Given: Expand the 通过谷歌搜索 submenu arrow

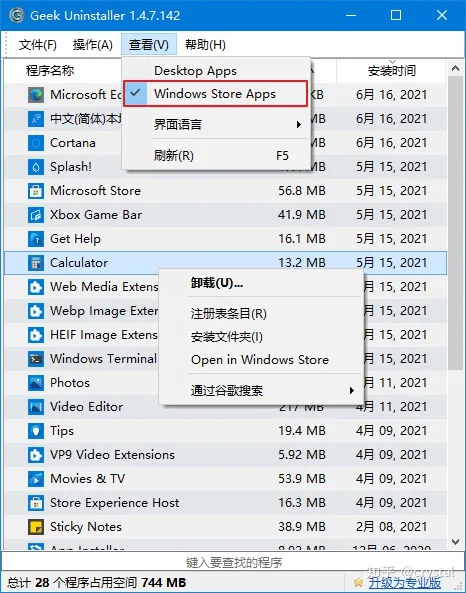Looking at the screenshot, I should pyautogui.click(x=352, y=390).
